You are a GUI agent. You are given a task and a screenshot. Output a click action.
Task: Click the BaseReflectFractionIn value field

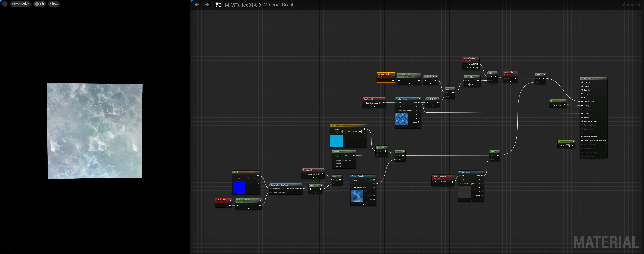pos(339,162)
